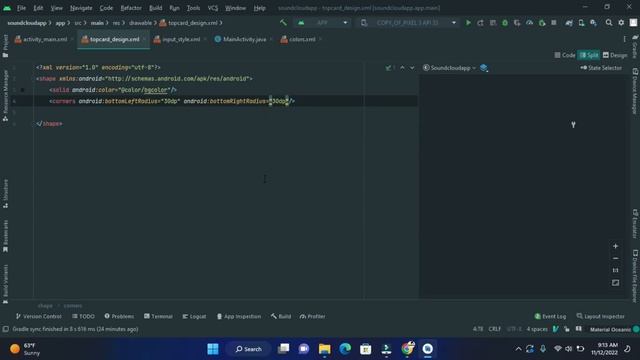Screen dimensions: 640x360
Task: Switch editor to Code view
Action: pyautogui.click(x=564, y=55)
